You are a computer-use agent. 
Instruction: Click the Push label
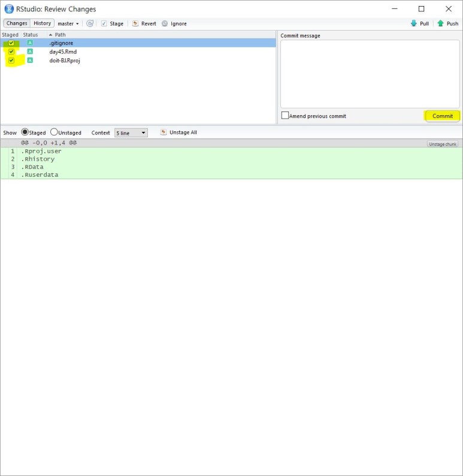pyautogui.click(x=452, y=23)
